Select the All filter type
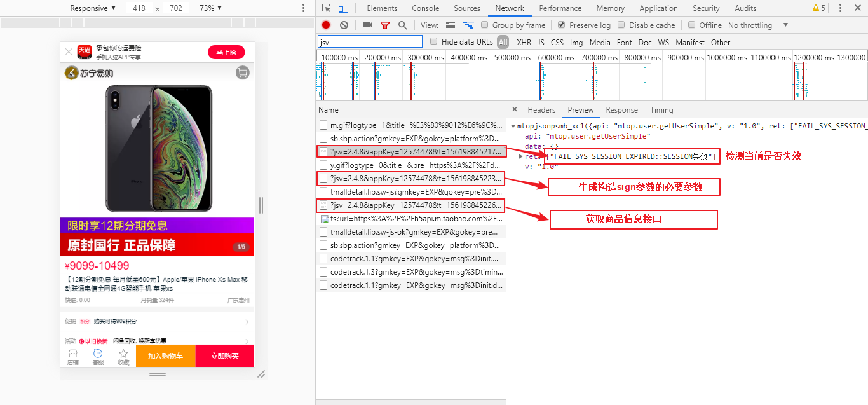This screenshot has height=405, width=868. pos(503,43)
